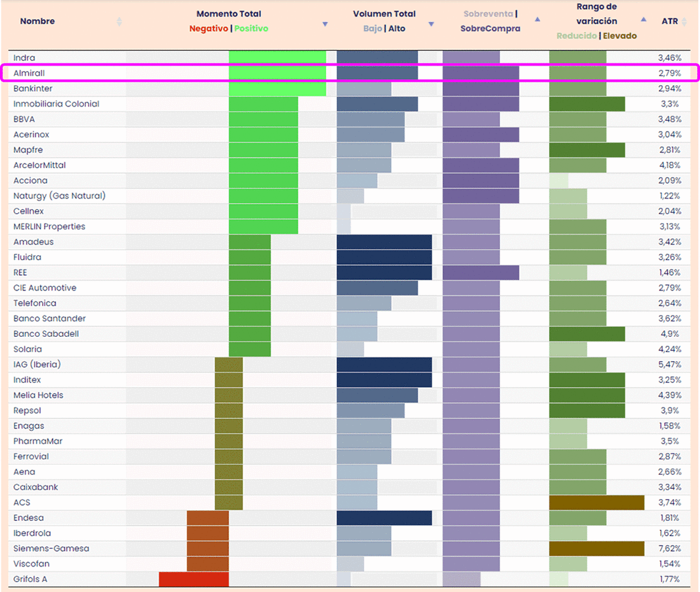Select the Grifols A row name
This screenshot has height=592, width=700.
coord(30,579)
